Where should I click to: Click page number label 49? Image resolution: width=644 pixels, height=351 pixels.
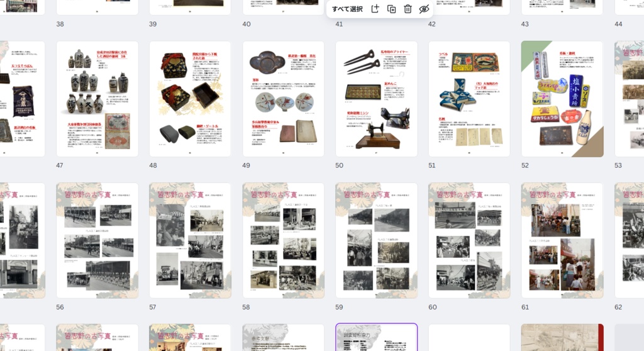pos(246,165)
